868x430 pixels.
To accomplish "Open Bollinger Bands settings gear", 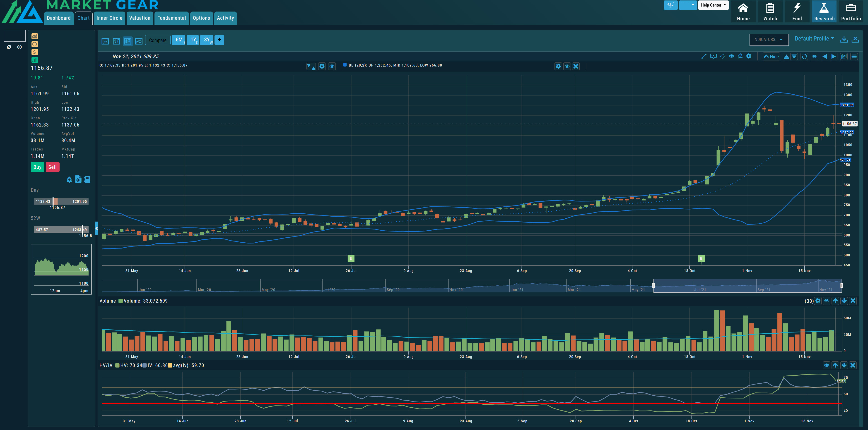I will tap(558, 66).
